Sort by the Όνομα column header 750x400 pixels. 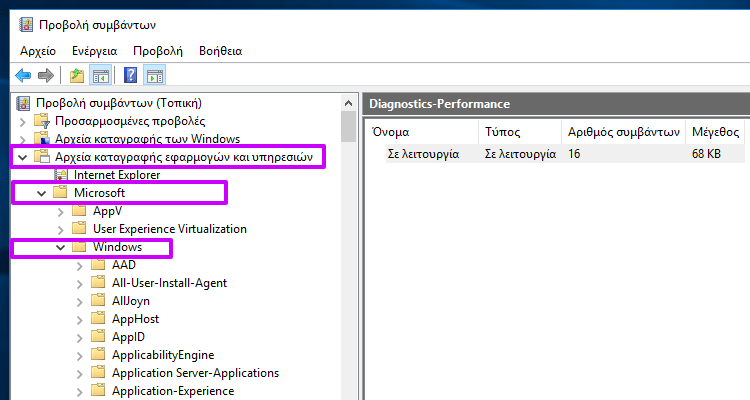pos(422,132)
